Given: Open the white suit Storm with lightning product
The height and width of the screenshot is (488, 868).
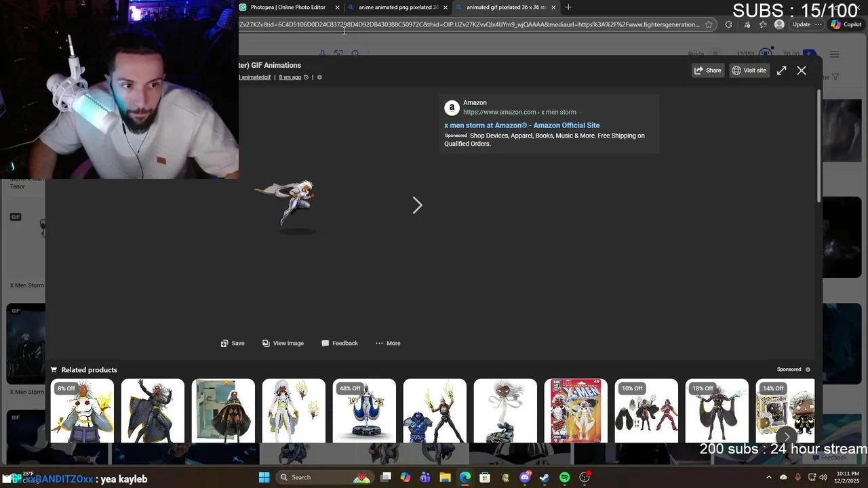Looking at the screenshot, I should coord(294,411).
